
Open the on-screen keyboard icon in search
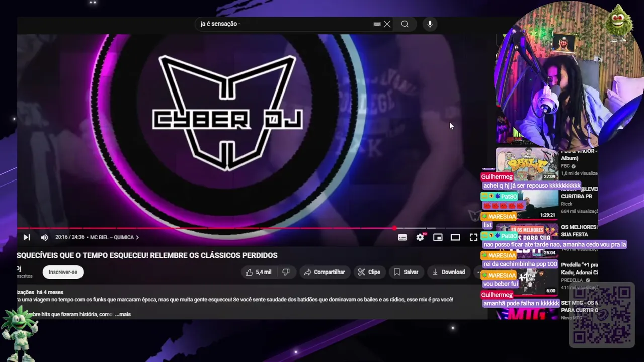[x=377, y=24]
